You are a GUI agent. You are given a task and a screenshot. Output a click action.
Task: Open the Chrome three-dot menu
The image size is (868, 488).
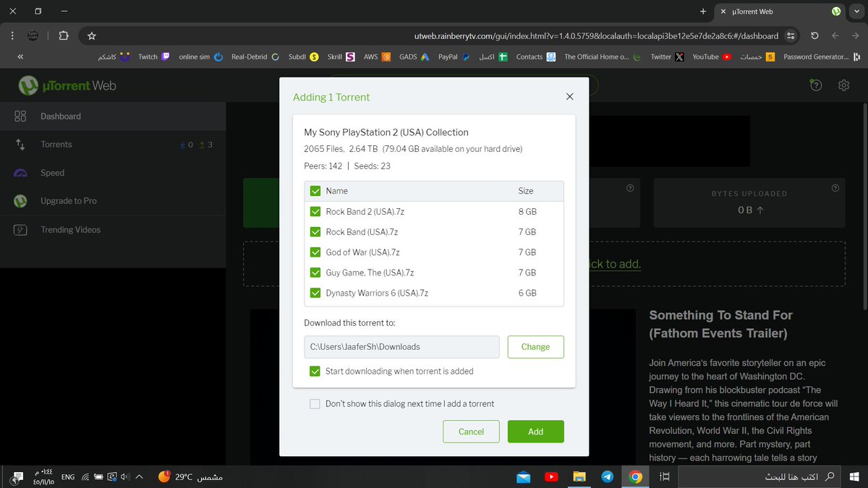point(12,35)
